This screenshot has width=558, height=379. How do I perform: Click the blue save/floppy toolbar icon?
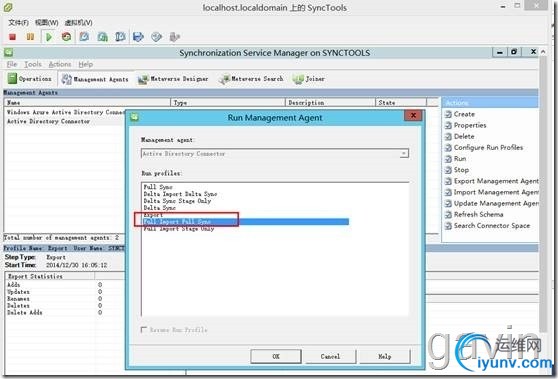click(138, 37)
